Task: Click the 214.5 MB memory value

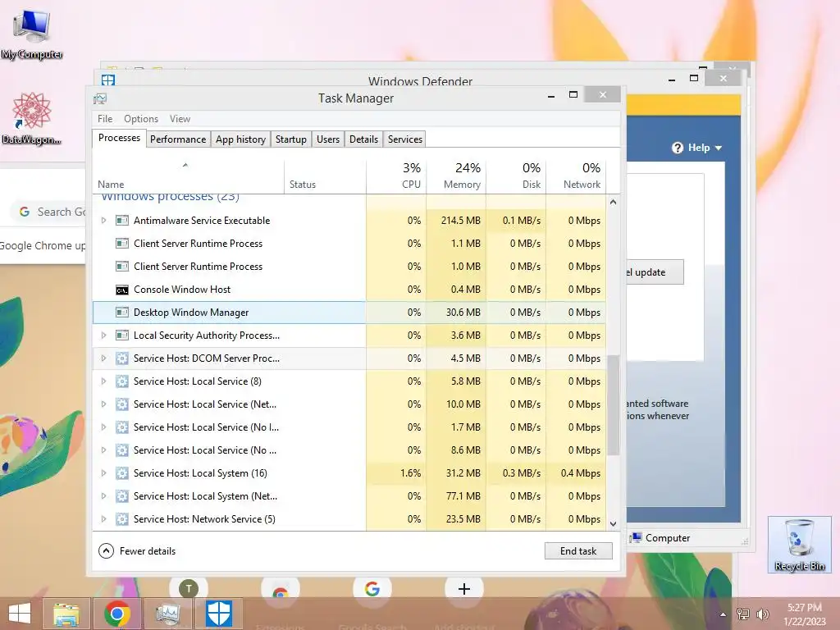Action: coord(461,220)
